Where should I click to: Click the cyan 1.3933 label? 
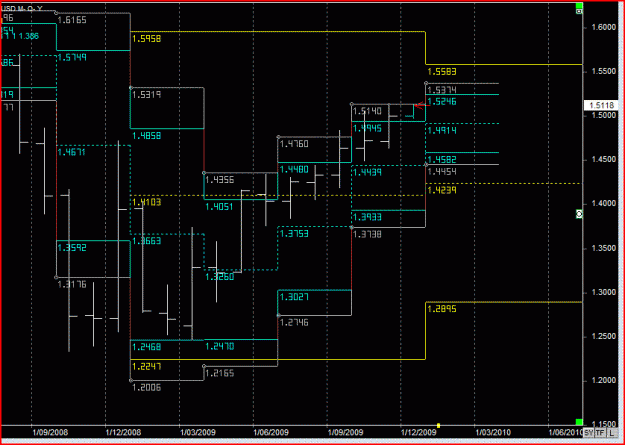[368, 217]
